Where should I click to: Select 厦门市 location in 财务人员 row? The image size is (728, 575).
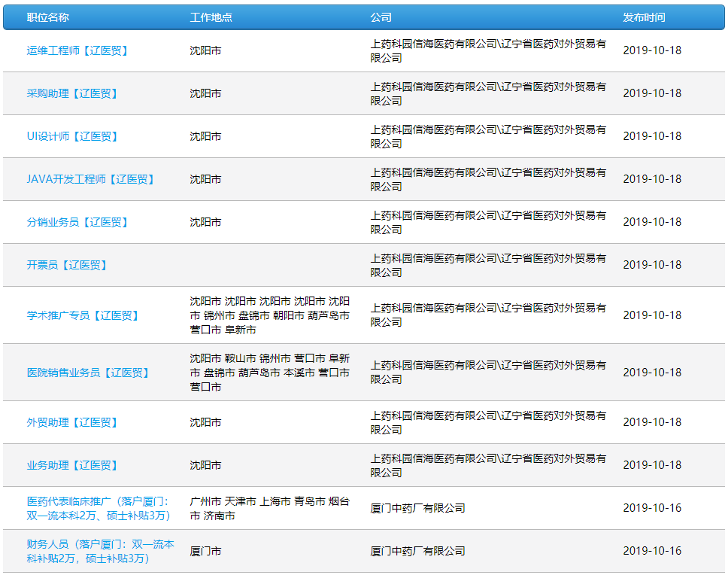205,551
